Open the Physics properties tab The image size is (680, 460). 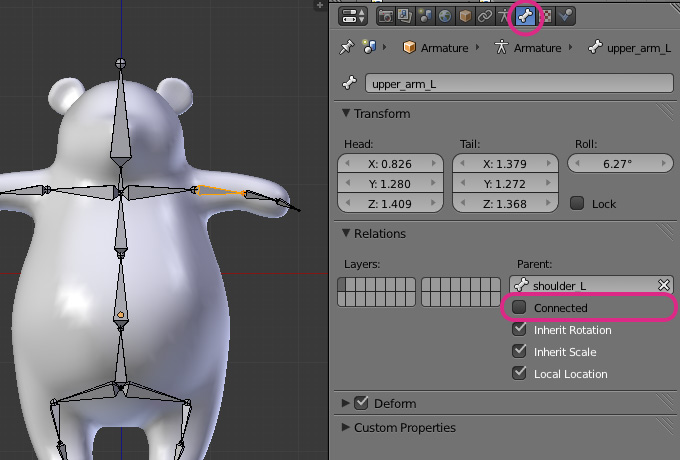[x=566, y=16]
